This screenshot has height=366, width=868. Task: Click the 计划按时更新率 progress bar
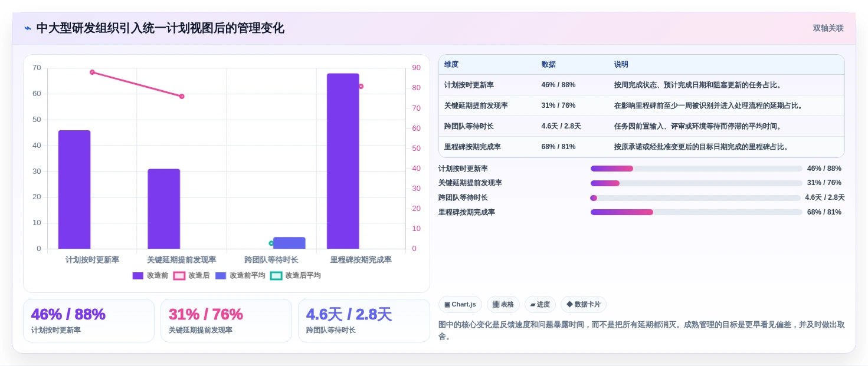pos(696,169)
